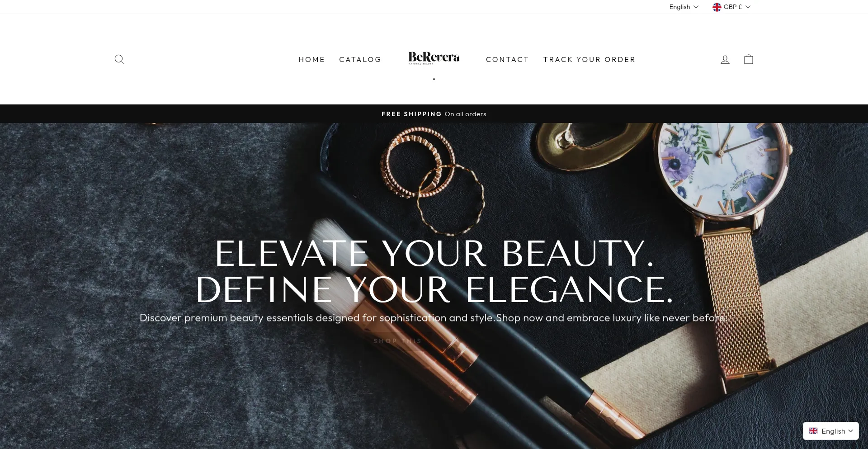Click the UK flag beside GBP £
Image resolution: width=868 pixels, height=449 pixels.
pos(717,7)
